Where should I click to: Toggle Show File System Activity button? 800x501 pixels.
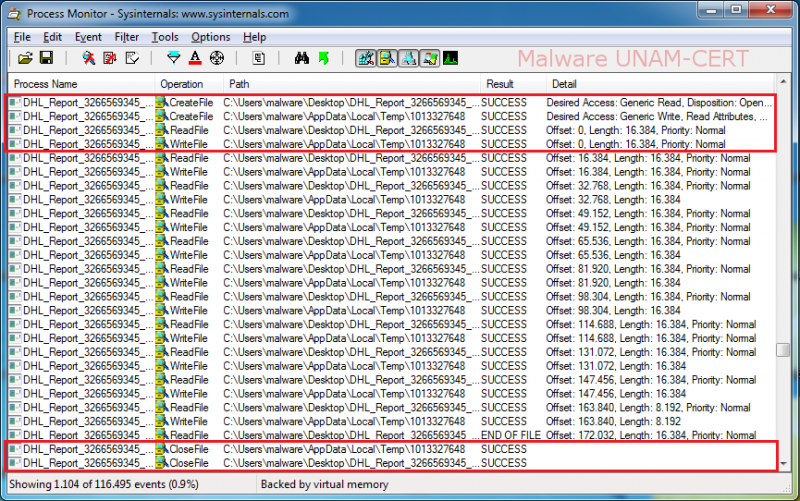[x=387, y=58]
